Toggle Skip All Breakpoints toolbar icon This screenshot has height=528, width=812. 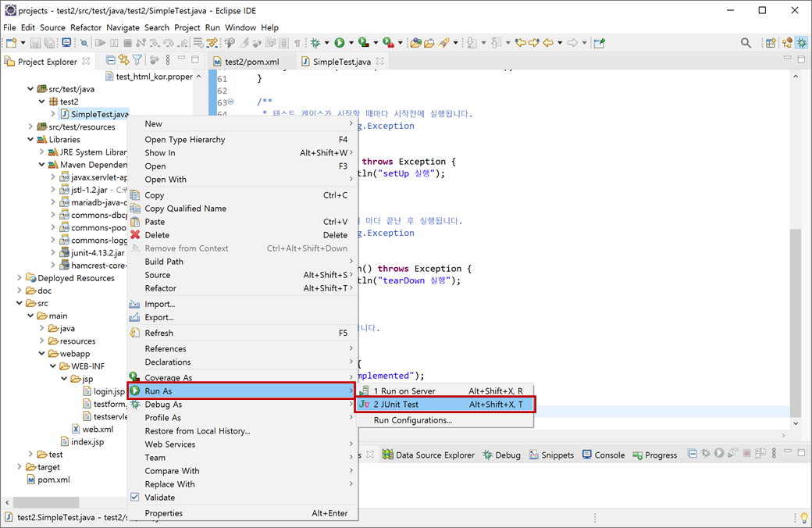point(84,43)
